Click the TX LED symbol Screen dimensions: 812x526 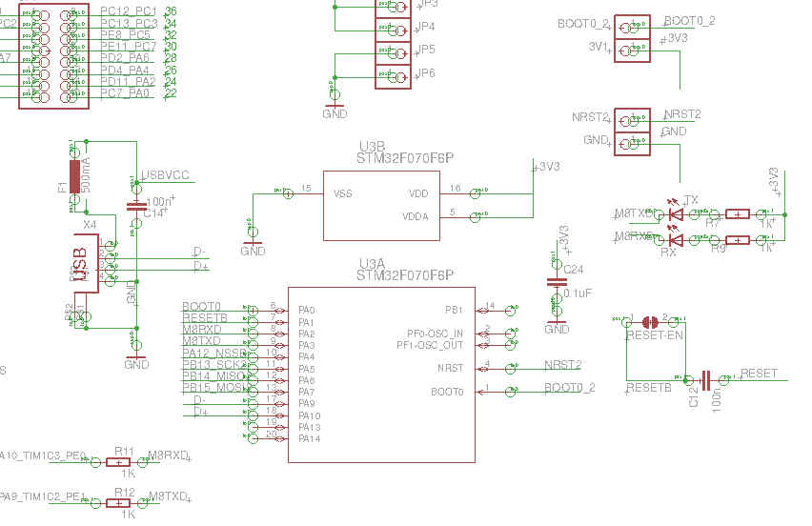676,214
